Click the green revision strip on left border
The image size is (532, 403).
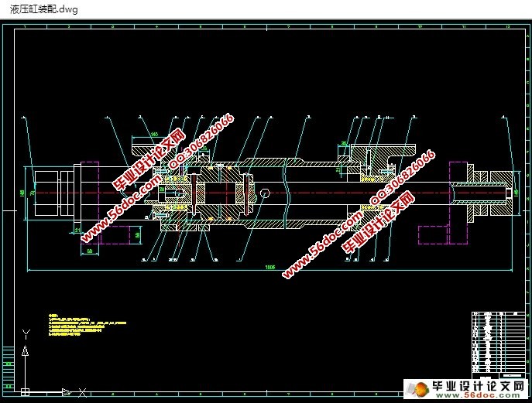8,362
